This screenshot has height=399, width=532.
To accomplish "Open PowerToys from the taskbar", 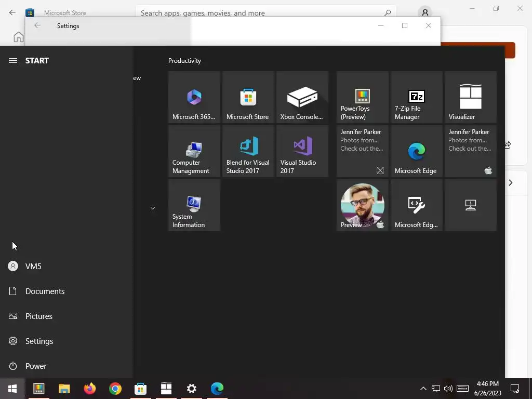I will click(38, 389).
